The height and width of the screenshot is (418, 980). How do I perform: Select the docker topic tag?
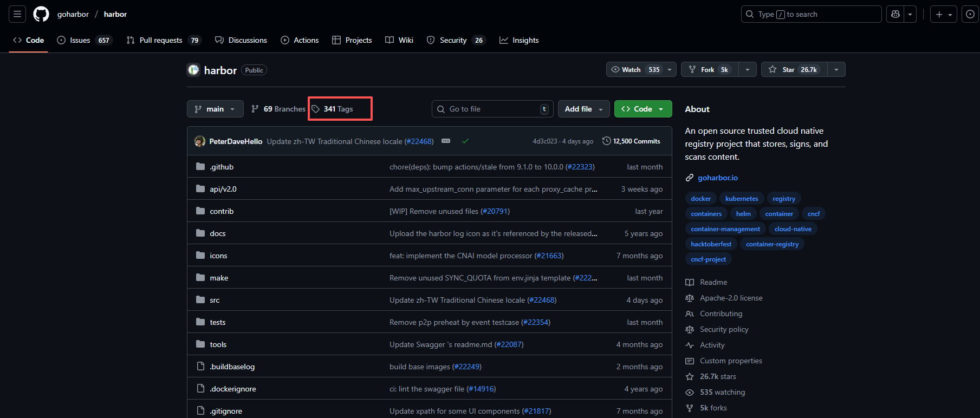[x=701, y=199]
